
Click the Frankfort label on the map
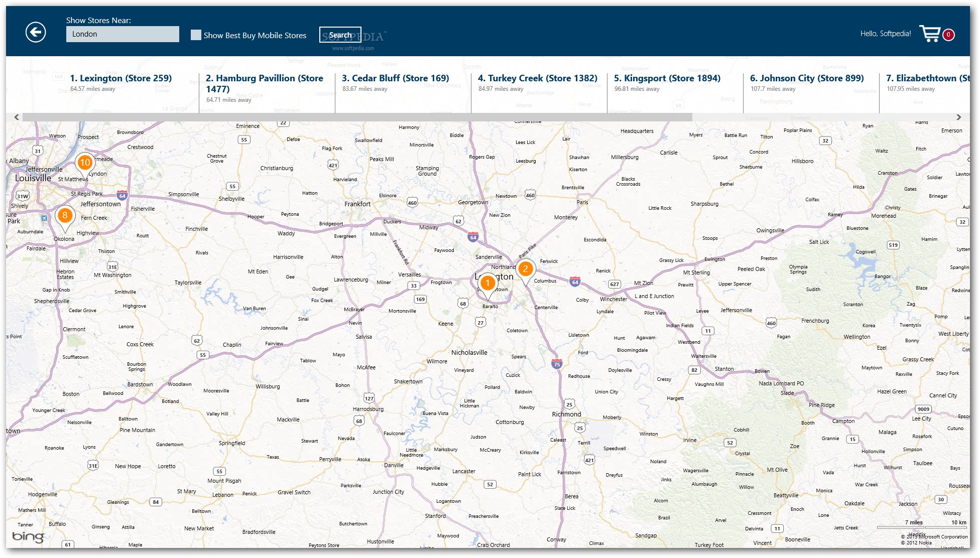pos(357,204)
